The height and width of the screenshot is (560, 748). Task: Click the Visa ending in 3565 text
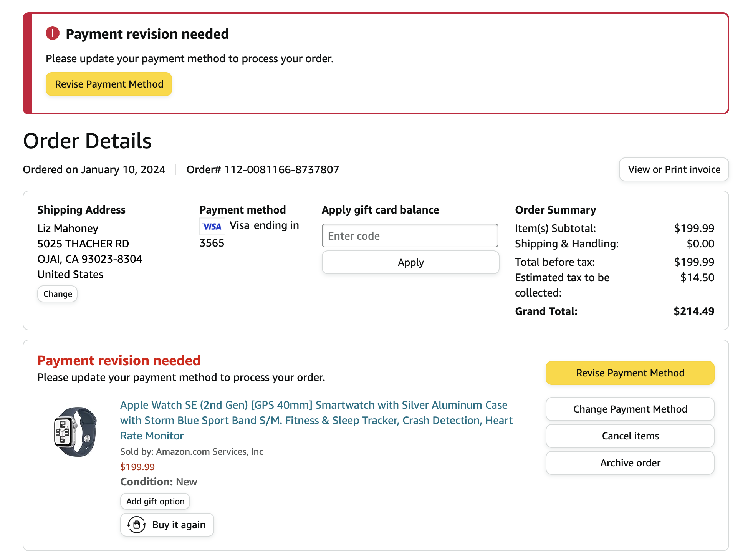[x=250, y=234]
